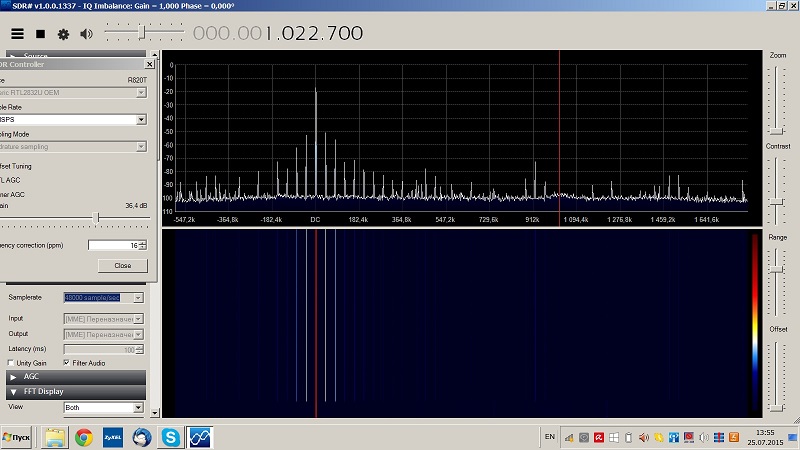Viewport: 800px width, 450px height.
Task: Adjust the Zoom slider
Action: 777,131
